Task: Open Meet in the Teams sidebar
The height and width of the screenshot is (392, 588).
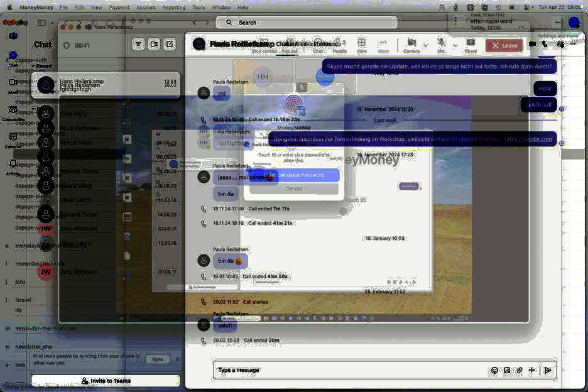Action: coord(13,85)
